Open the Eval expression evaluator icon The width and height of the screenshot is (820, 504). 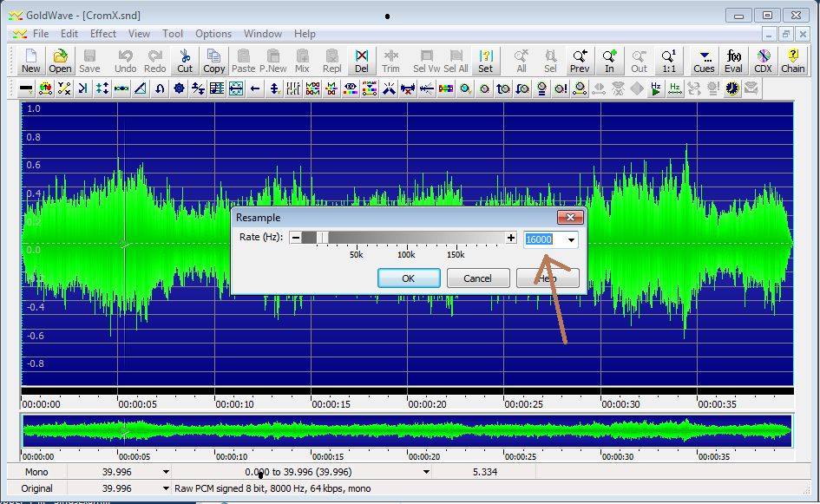734,61
